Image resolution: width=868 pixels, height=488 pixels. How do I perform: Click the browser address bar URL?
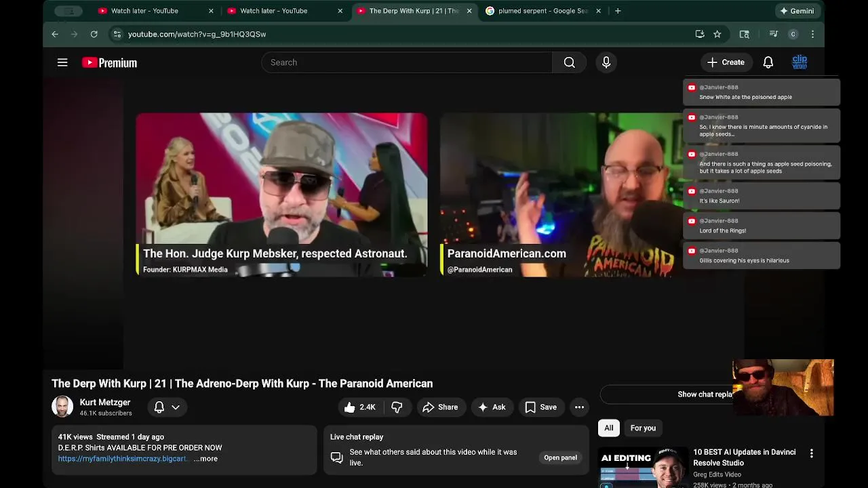tap(197, 34)
